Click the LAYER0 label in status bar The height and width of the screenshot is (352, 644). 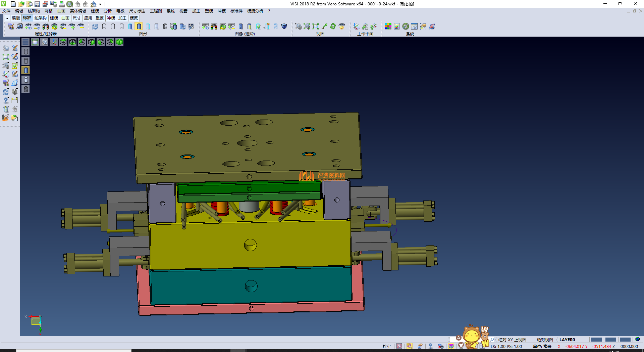[567, 340]
